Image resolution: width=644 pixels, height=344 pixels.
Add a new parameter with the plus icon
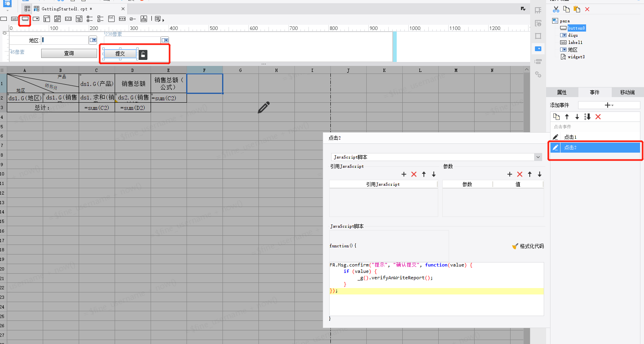point(509,174)
